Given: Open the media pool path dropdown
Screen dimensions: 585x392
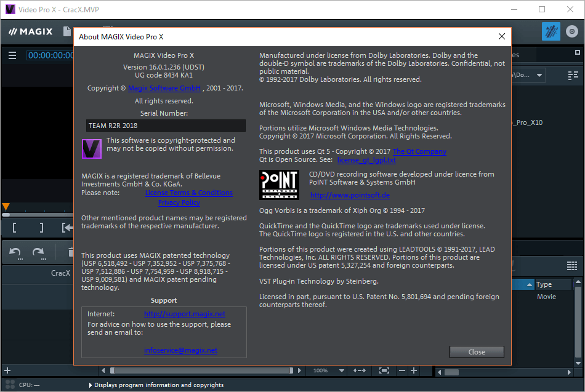Looking at the screenshot, I should tap(539, 75).
